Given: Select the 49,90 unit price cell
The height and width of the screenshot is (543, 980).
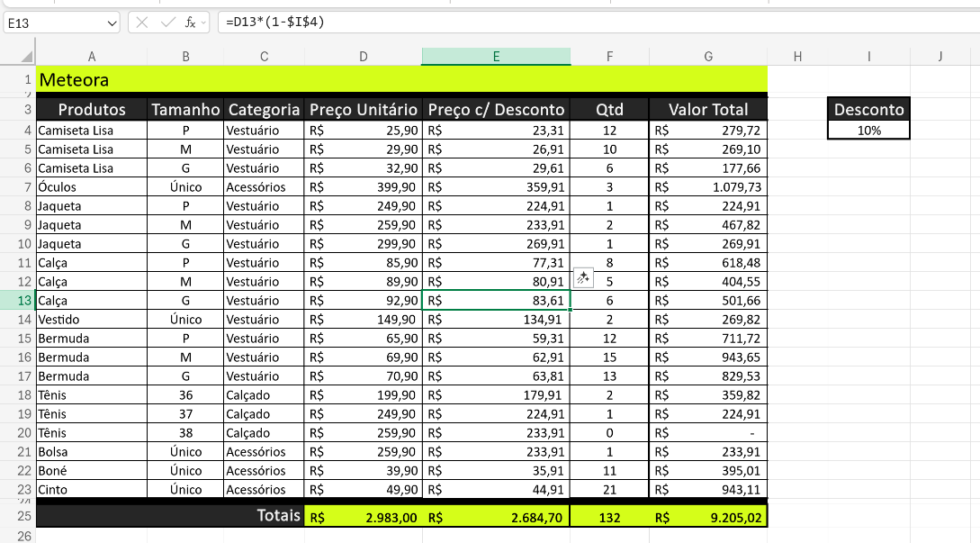Looking at the screenshot, I should tap(364, 490).
